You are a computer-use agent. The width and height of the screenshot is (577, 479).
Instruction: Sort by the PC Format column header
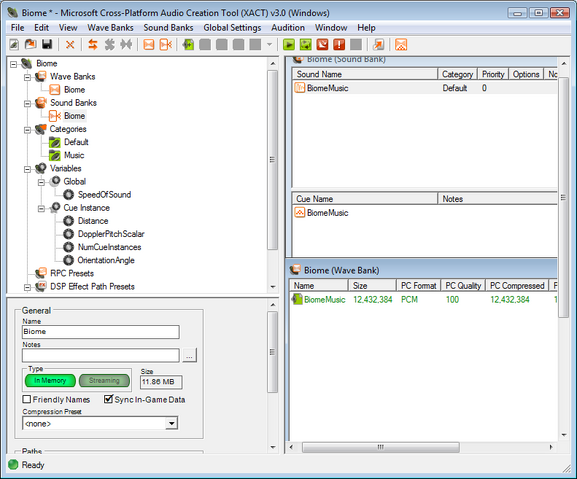click(x=418, y=285)
